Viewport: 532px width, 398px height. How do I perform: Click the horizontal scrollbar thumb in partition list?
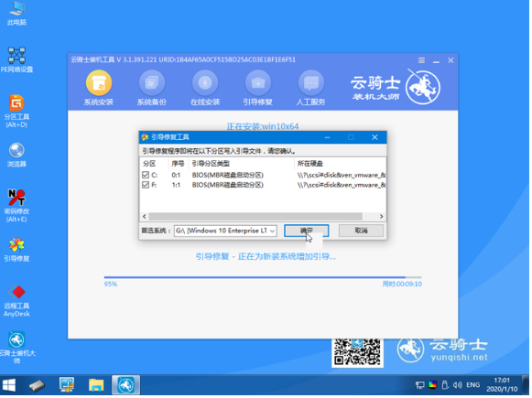tap(255, 216)
